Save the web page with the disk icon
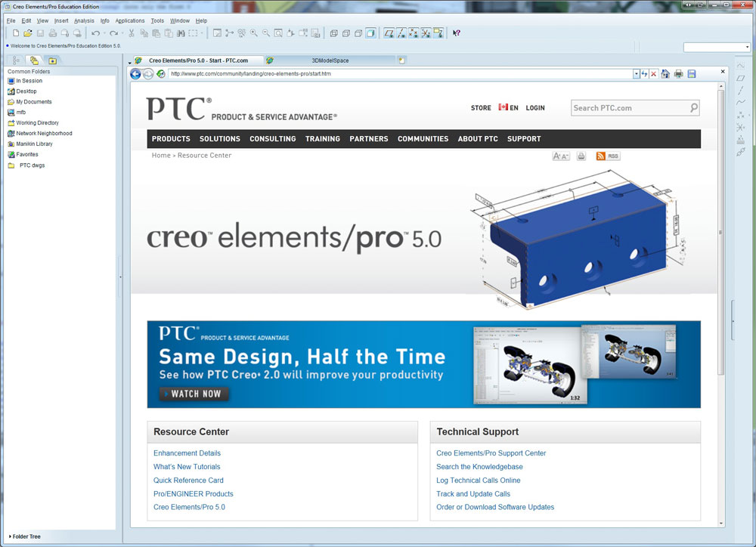Image resolution: width=756 pixels, height=547 pixels. (x=692, y=74)
